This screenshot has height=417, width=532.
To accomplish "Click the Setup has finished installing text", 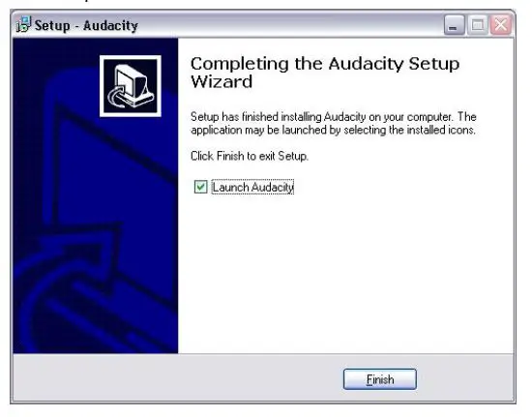I will [334, 117].
